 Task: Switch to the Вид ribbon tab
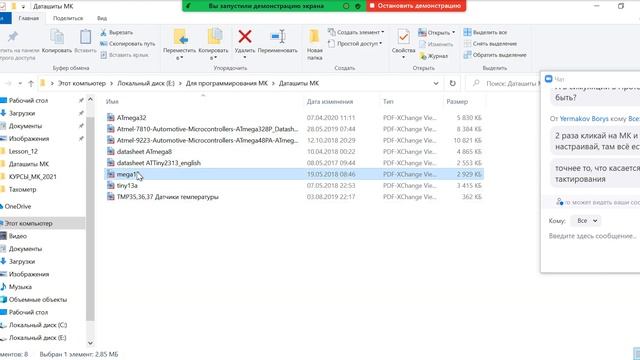tap(102, 18)
